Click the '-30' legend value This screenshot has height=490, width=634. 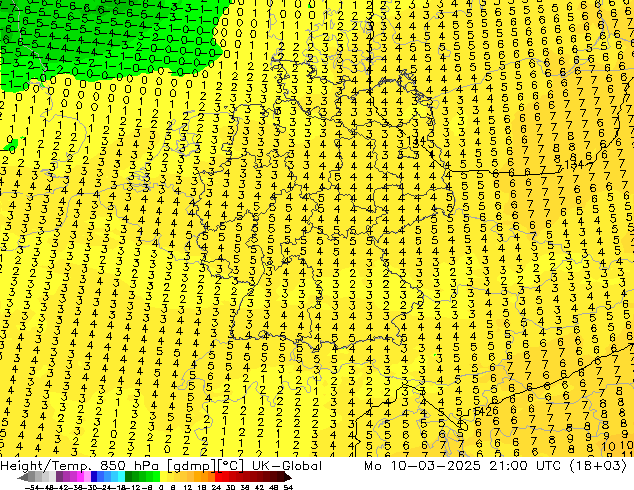pyautogui.click(x=91, y=488)
